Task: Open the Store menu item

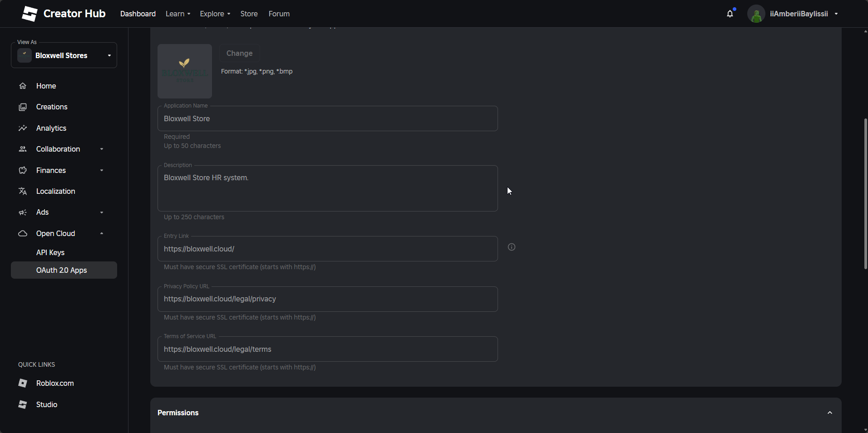Action: click(x=249, y=14)
